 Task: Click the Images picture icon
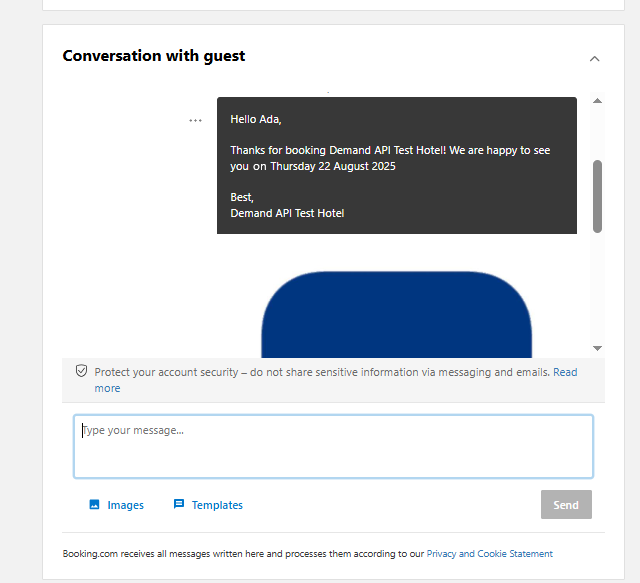94,505
